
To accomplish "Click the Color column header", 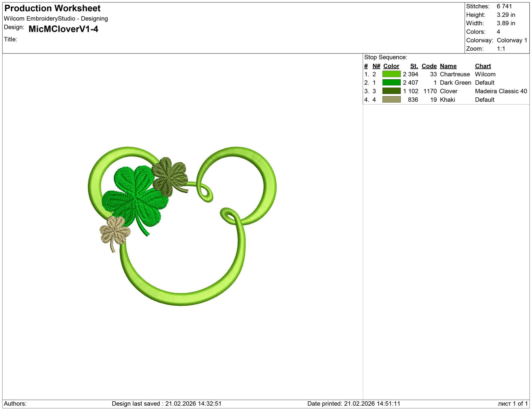I will pos(391,66).
